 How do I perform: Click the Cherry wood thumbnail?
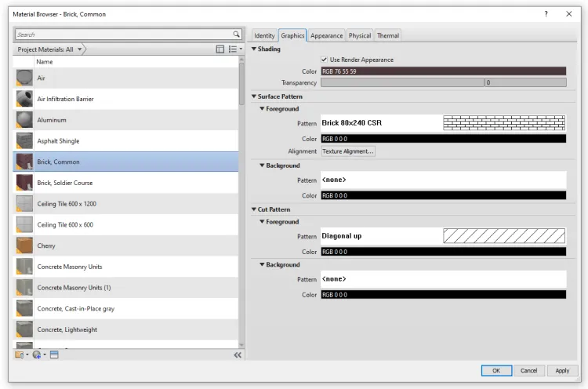click(x=24, y=245)
